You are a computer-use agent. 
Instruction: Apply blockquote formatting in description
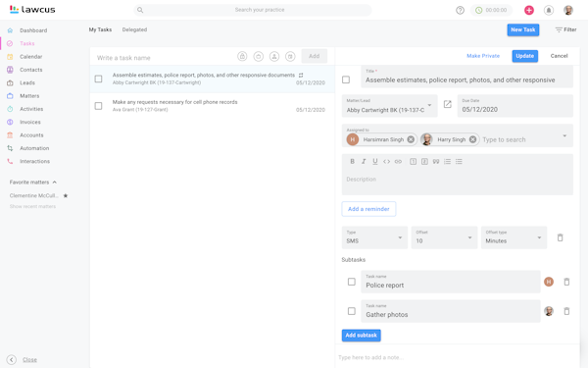pos(436,162)
